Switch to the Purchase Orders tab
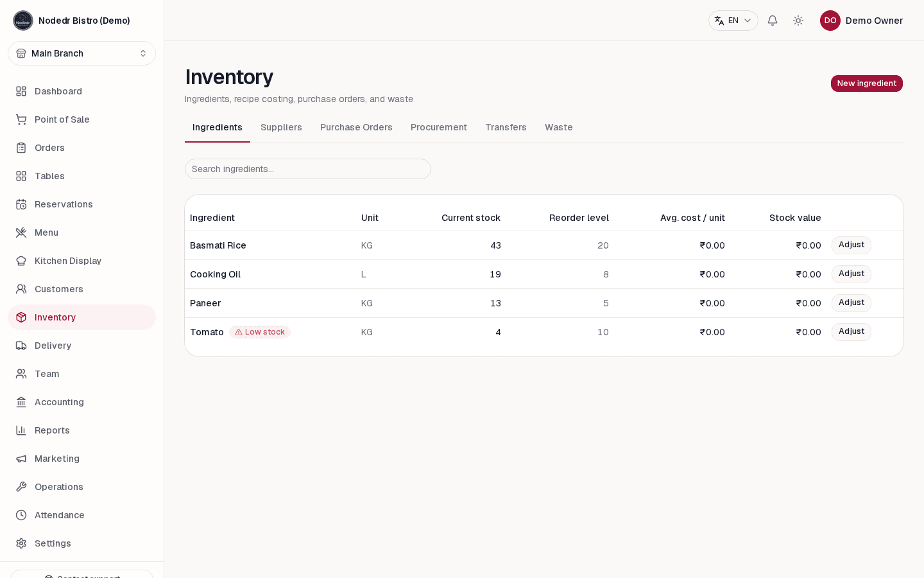The height and width of the screenshot is (578, 924). 356,127
